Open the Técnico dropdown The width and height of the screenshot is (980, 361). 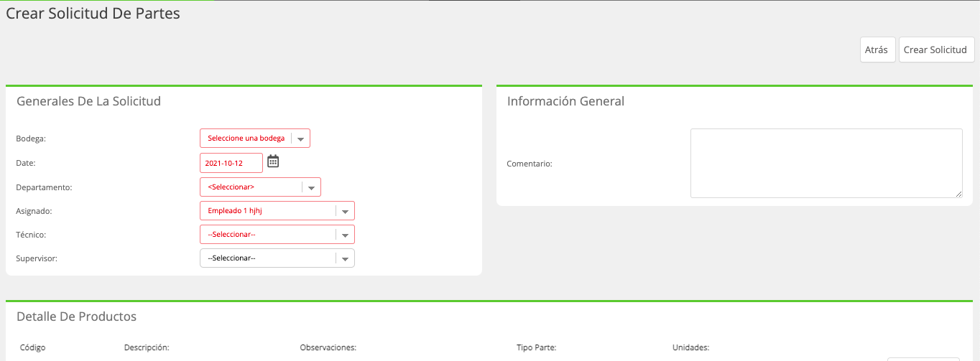(277, 235)
